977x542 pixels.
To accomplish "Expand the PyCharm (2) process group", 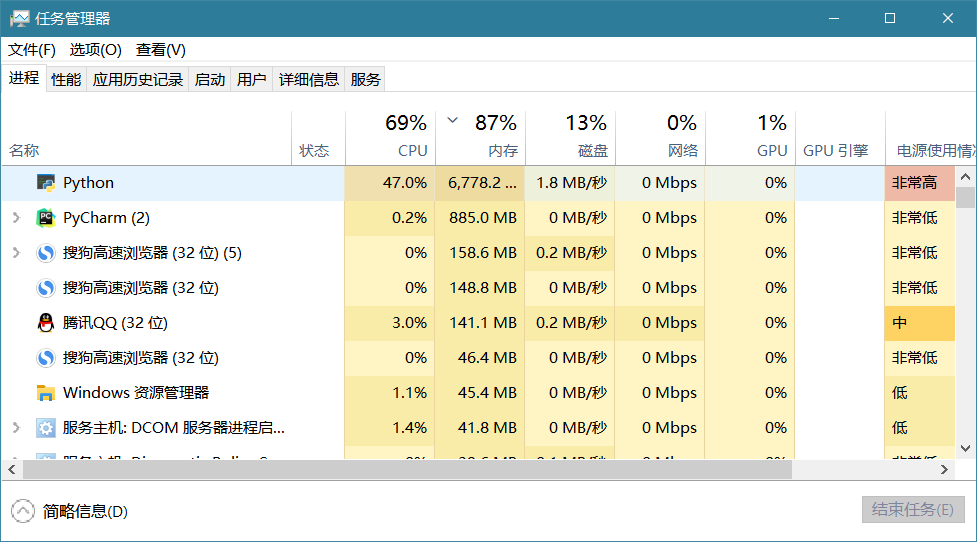I will (x=17, y=217).
